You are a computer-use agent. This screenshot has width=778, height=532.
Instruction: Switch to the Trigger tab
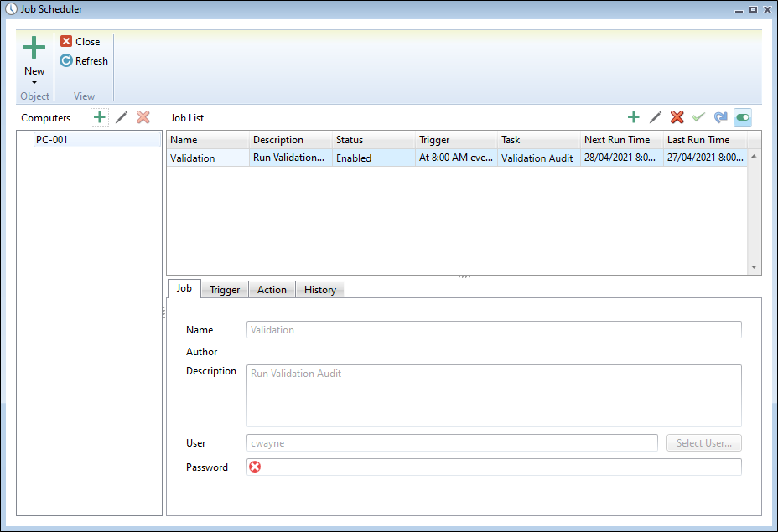[x=225, y=290]
